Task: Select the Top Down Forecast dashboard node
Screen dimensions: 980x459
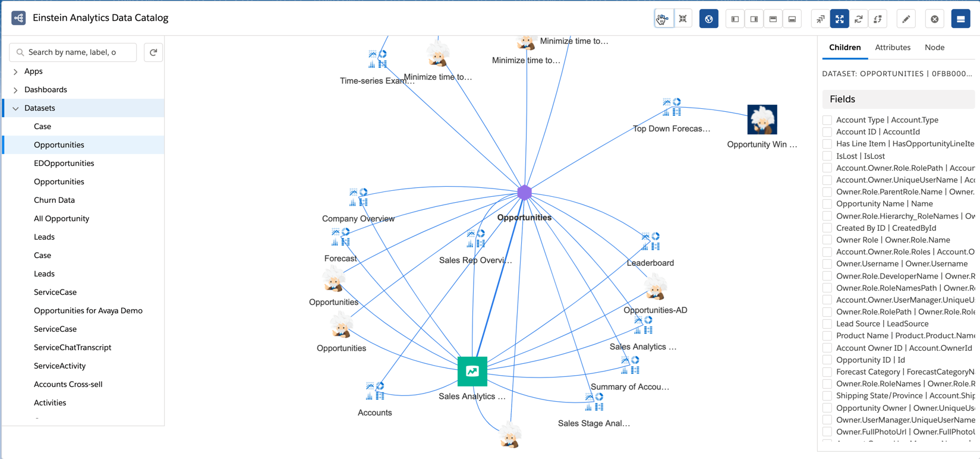Action: tap(672, 108)
